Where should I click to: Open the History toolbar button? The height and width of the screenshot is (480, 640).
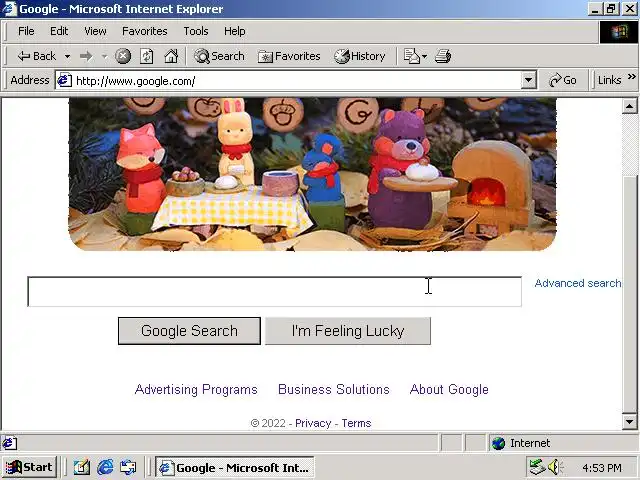(360, 56)
